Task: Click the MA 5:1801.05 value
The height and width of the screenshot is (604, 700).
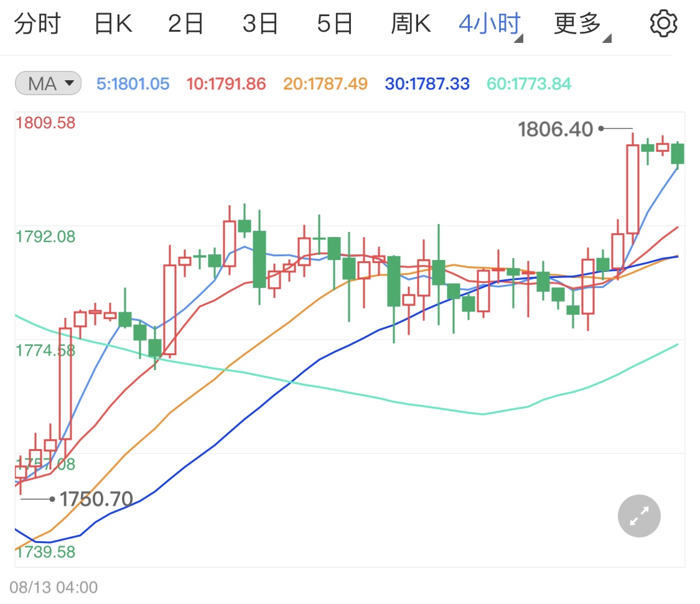Action: point(133,84)
